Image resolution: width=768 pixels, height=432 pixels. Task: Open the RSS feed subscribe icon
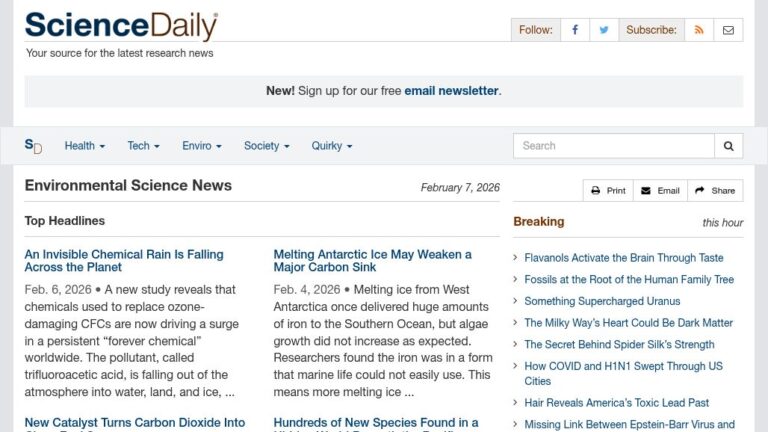[x=699, y=30]
